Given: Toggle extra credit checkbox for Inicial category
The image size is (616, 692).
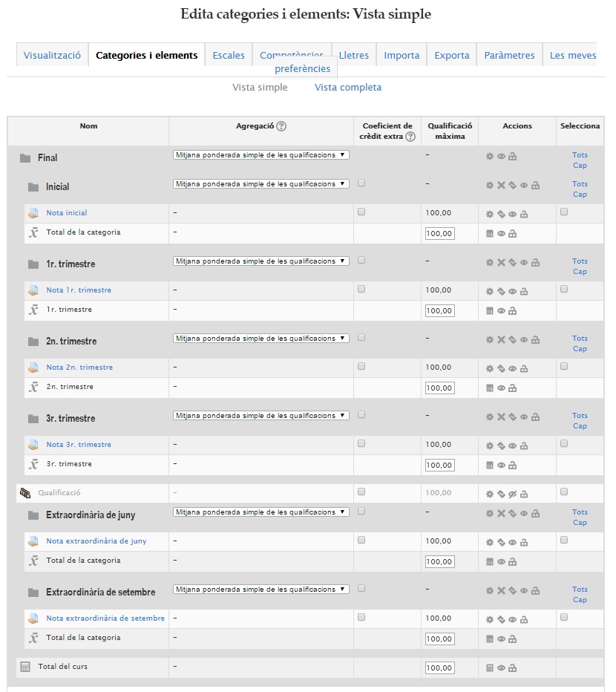Looking at the screenshot, I should coord(361,183).
